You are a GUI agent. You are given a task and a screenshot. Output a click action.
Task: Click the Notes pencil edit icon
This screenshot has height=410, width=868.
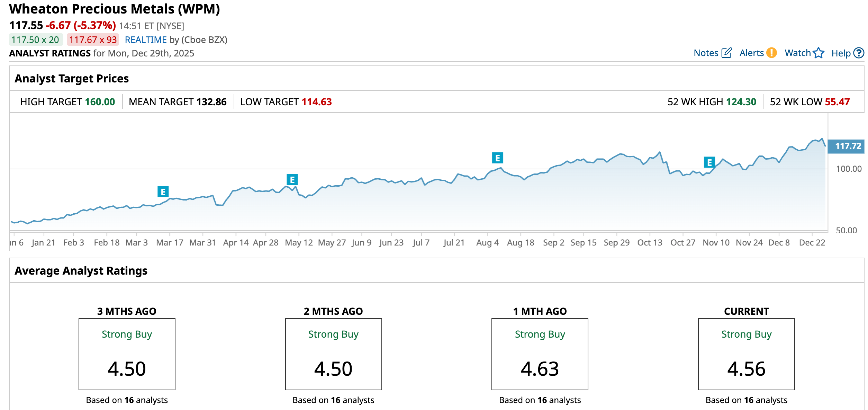tap(726, 53)
